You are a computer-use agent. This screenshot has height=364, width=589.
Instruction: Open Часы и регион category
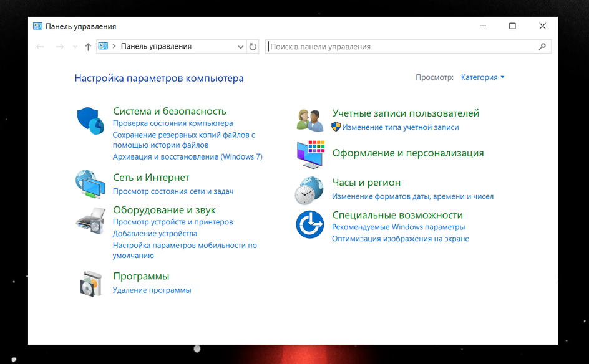(367, 183)
